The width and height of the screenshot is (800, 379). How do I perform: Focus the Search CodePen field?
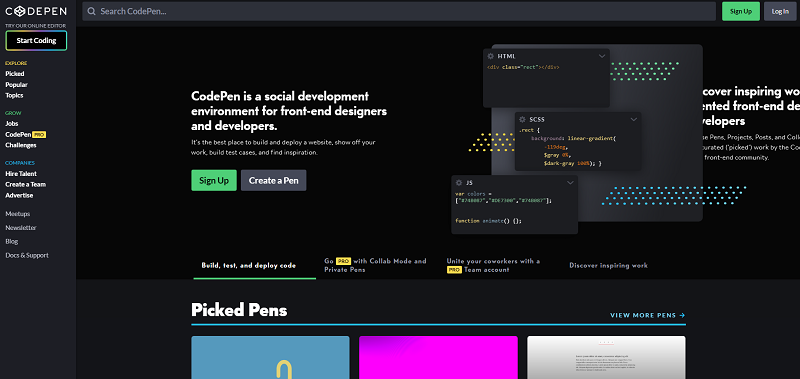[399, 11]
